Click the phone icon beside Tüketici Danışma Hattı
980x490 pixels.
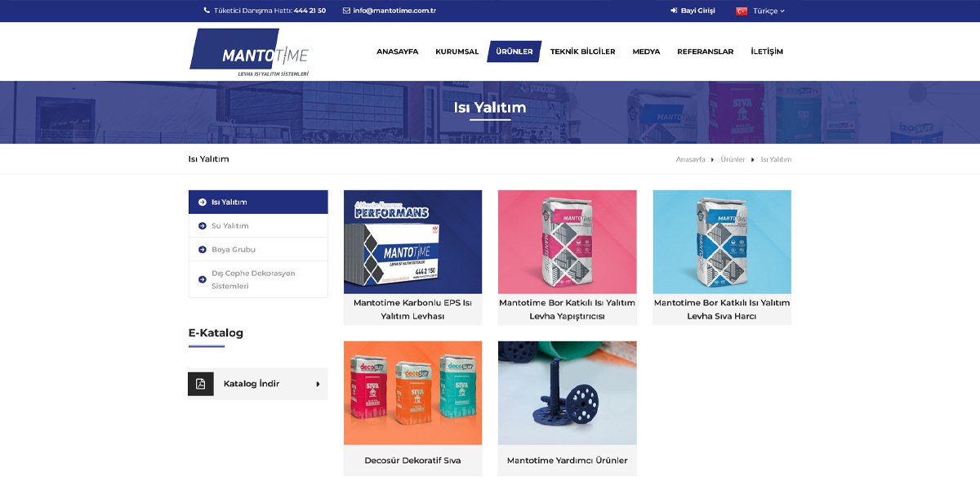(x=207, y=11)
